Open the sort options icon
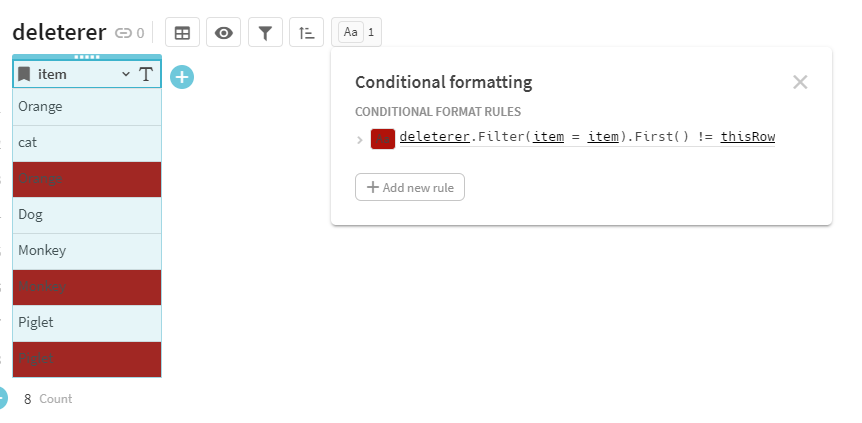The width and height of the screenshot is (862, 423). (x=306, y=33)
